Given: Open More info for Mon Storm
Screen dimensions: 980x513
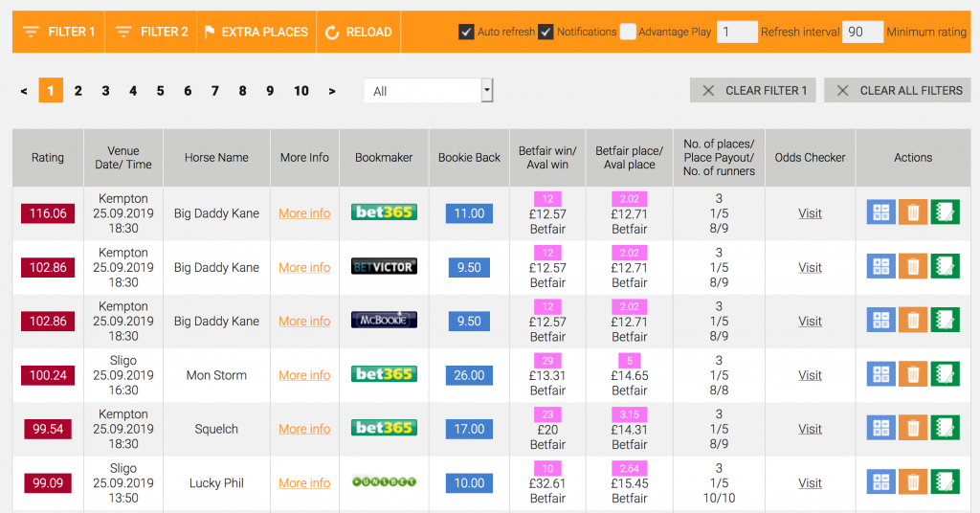Looking at the screenshot, I should pyautogui.click(x=304, y=375).
